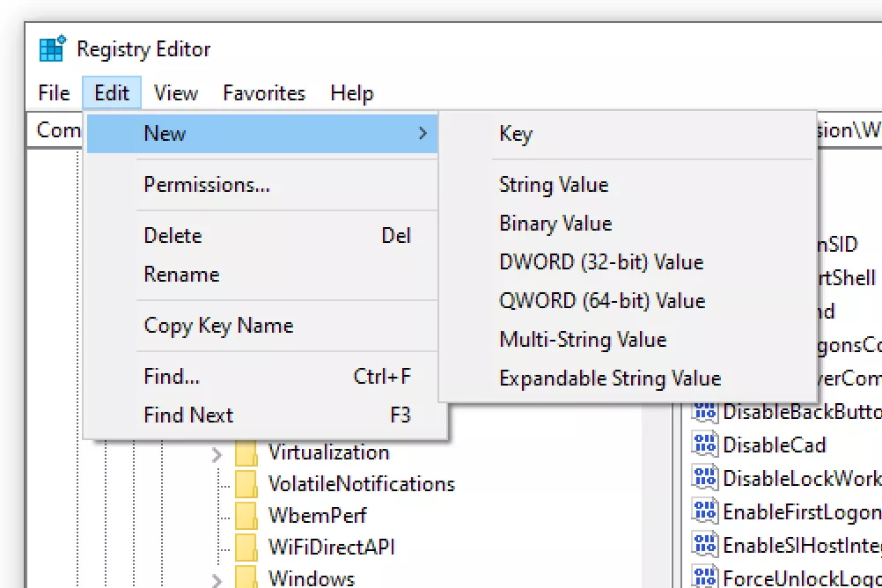The height and width of the screenshot is (588, 882).
Task: Click the Virtualization folder icon
Action: coord(246,453)
